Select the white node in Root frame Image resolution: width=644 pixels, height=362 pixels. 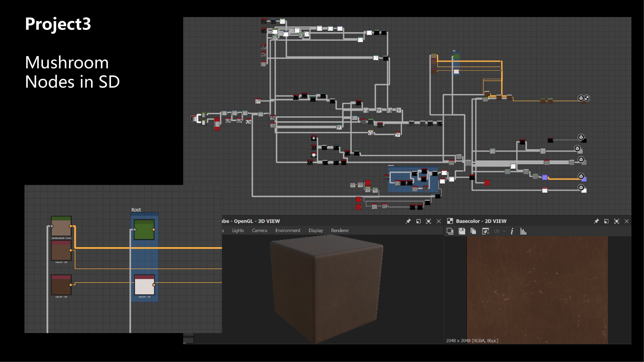pyautogui.click(x=144, y=285)
